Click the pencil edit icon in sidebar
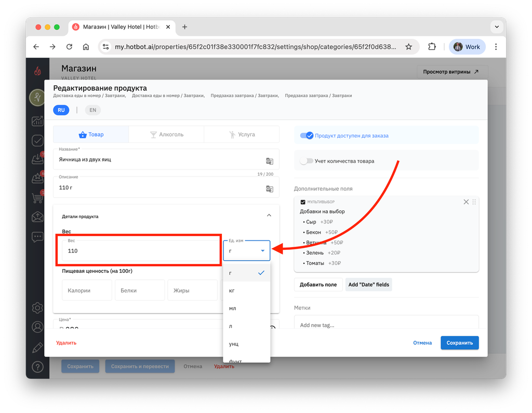The width and height of the screenshot is (532, 413). [x=37, y=348]
